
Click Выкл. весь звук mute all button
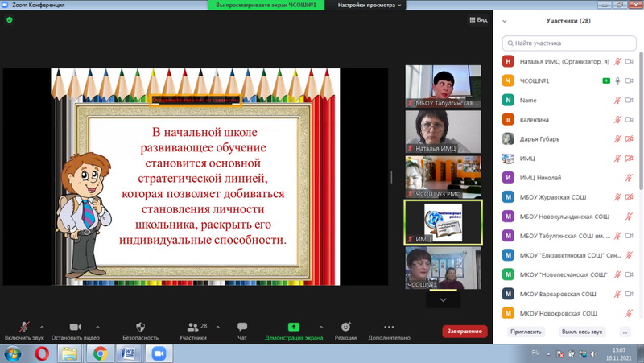(581, 332)
